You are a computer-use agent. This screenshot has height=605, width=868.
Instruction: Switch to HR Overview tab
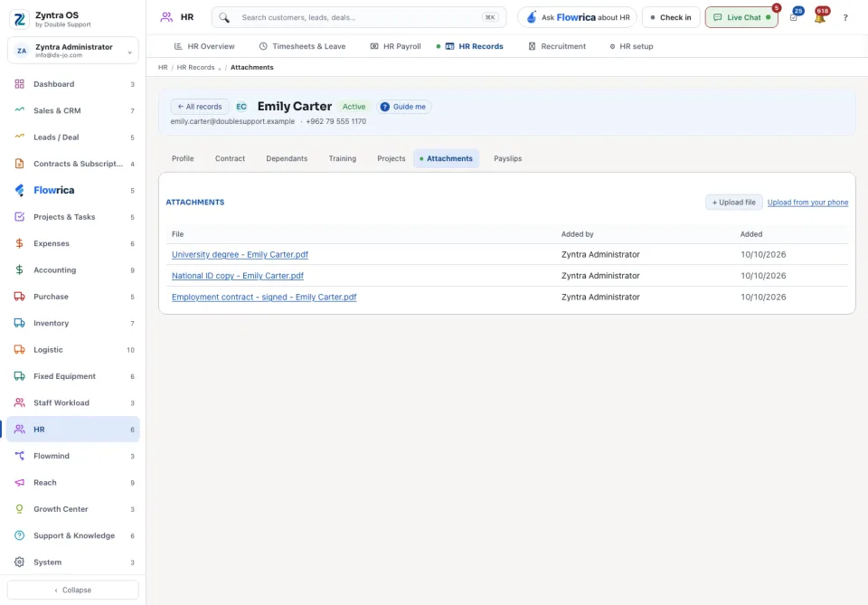[x=204, y=46]
